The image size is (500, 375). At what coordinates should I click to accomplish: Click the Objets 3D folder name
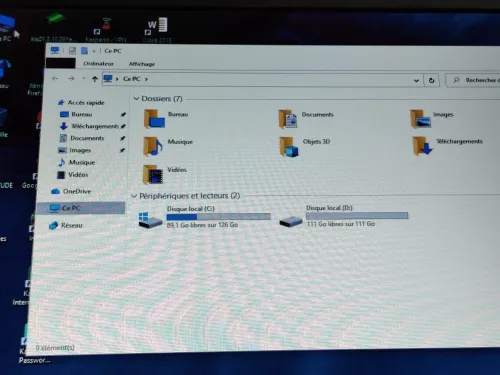[316, 142]
